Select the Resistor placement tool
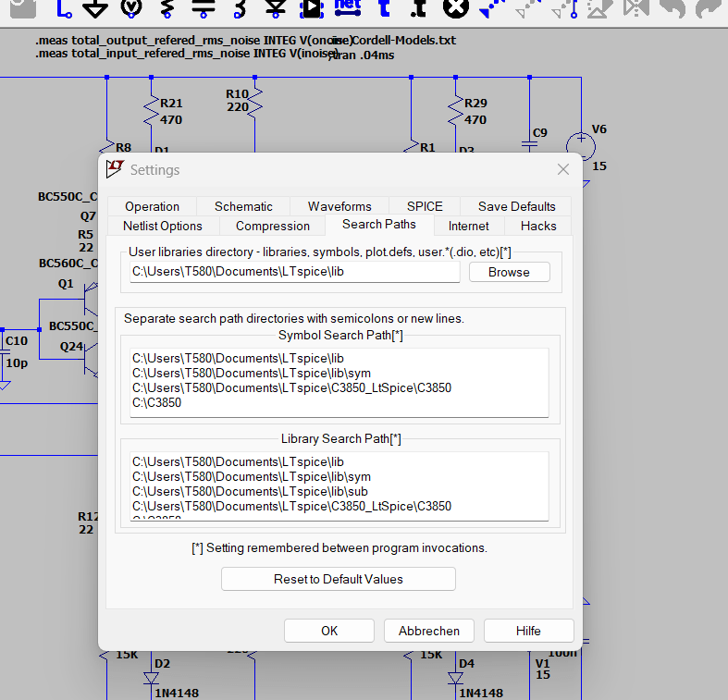This screenshot has width=728, height=700. tap(167, 8)
